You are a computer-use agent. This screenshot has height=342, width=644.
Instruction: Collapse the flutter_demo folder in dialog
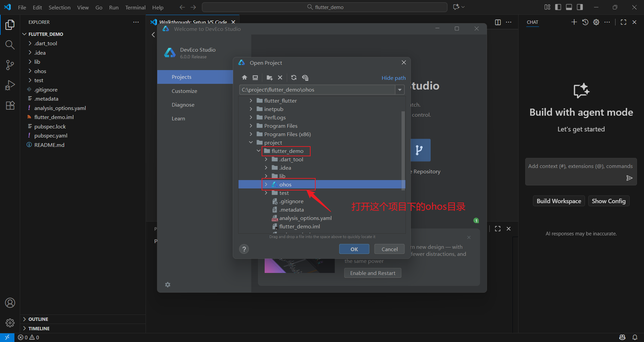click(x=259, y=151)
